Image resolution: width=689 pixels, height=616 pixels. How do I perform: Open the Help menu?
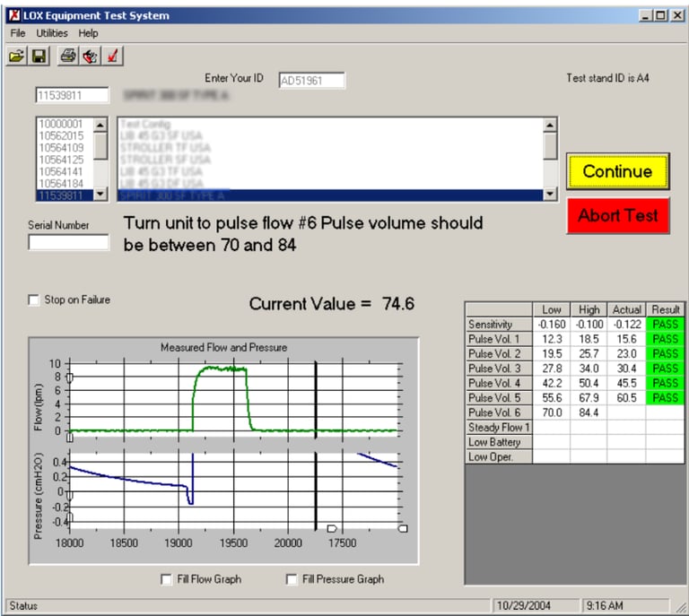(88, 33)
